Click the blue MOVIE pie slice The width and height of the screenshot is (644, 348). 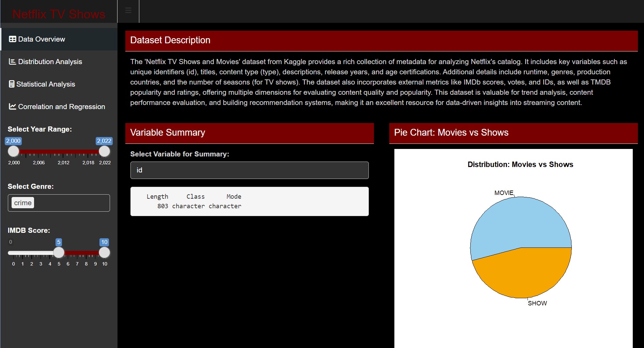pyautogui.click(x=514, y=225)
